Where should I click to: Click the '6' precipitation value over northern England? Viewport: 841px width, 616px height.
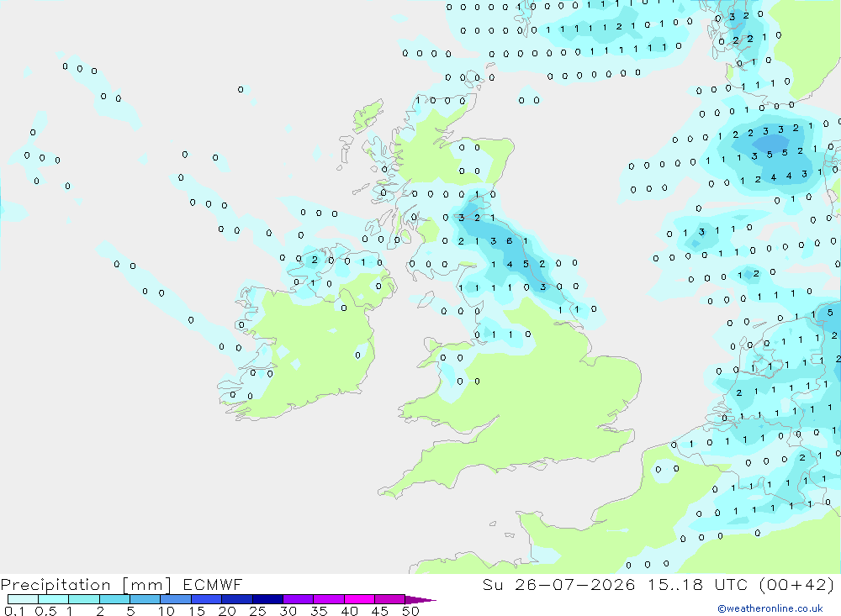pos(509,241)
